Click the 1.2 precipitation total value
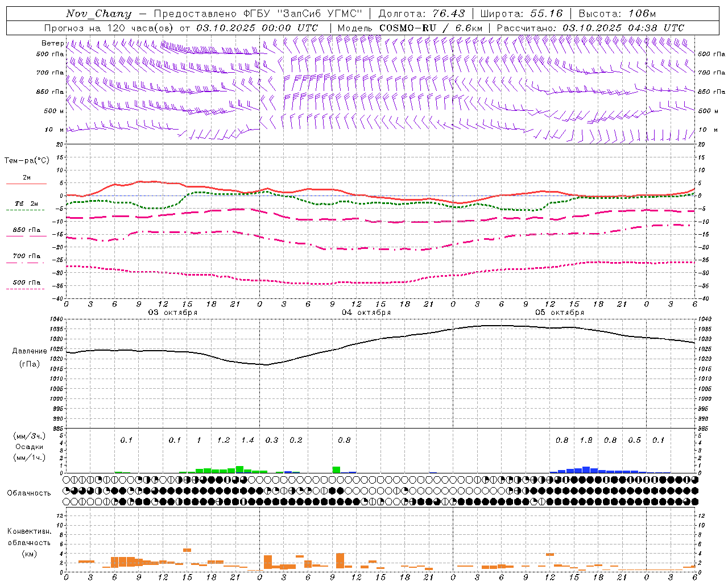The height and width of the screenshot is (582, 728). [x=224, y=440]
